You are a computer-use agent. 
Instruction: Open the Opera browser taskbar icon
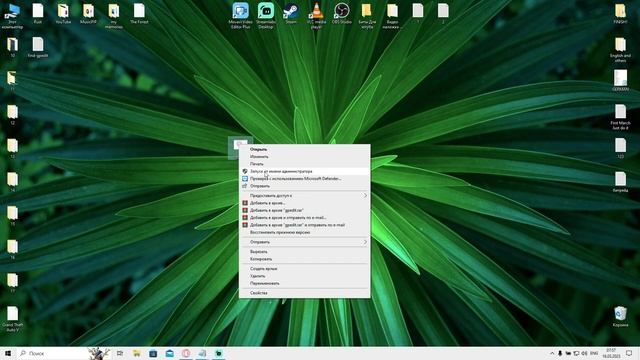[186, 353]
